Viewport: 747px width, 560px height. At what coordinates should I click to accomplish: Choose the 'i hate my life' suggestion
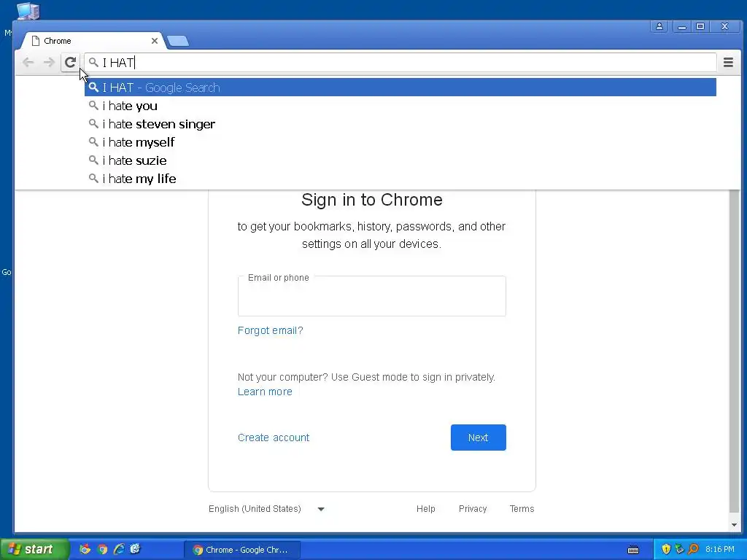400,179
